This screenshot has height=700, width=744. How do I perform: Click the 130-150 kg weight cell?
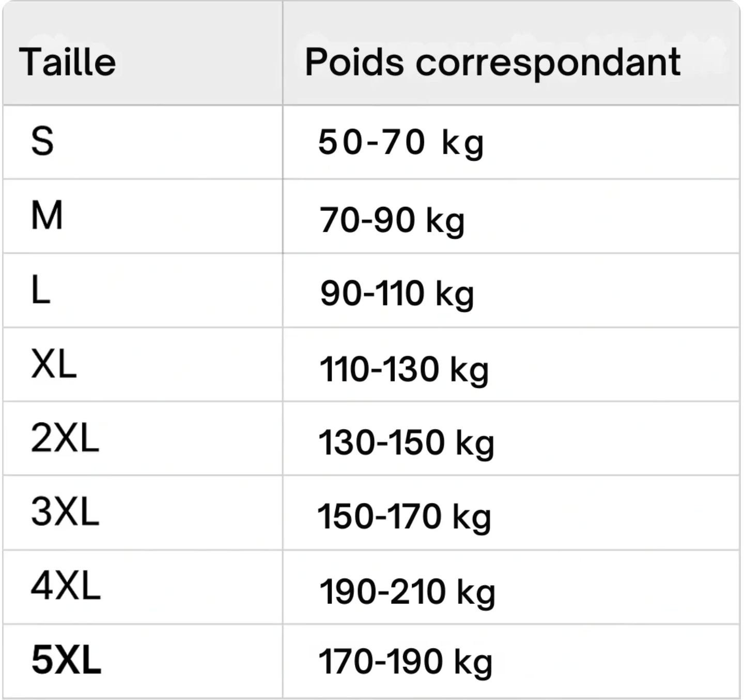[407, 443]
